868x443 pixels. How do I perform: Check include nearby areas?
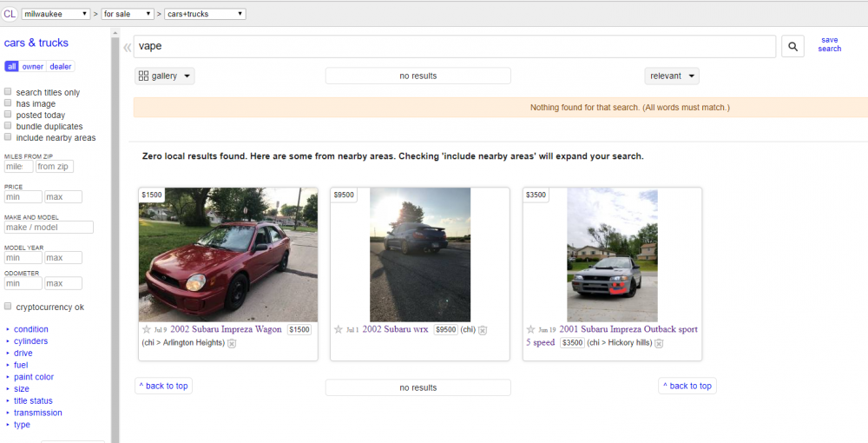[x=8, y=136]
